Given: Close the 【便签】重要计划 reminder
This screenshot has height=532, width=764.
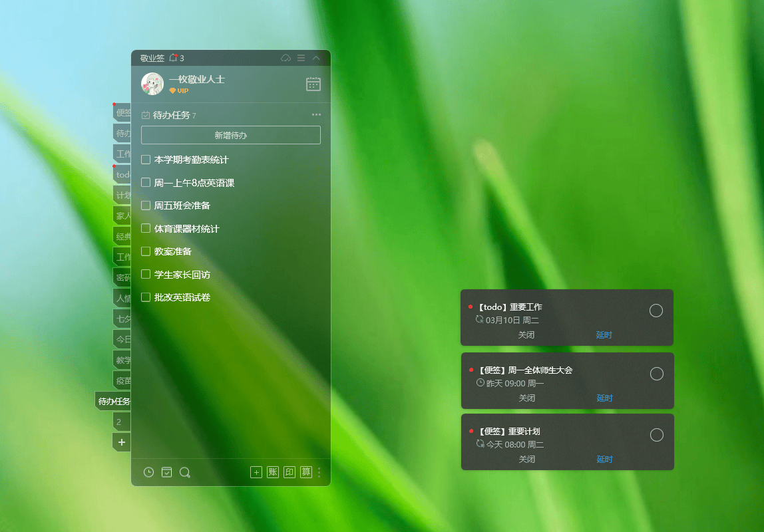Looking at the screenshot, I should pos(526,460).
